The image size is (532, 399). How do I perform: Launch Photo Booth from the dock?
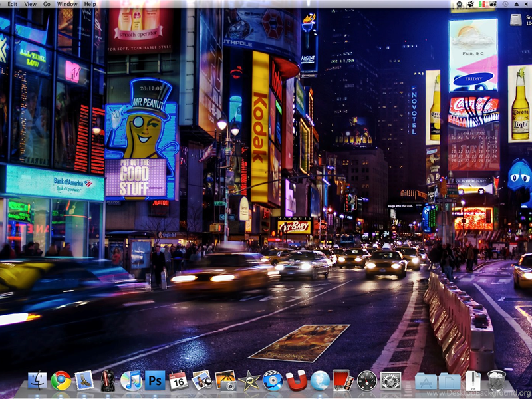(x=343, y=380)
